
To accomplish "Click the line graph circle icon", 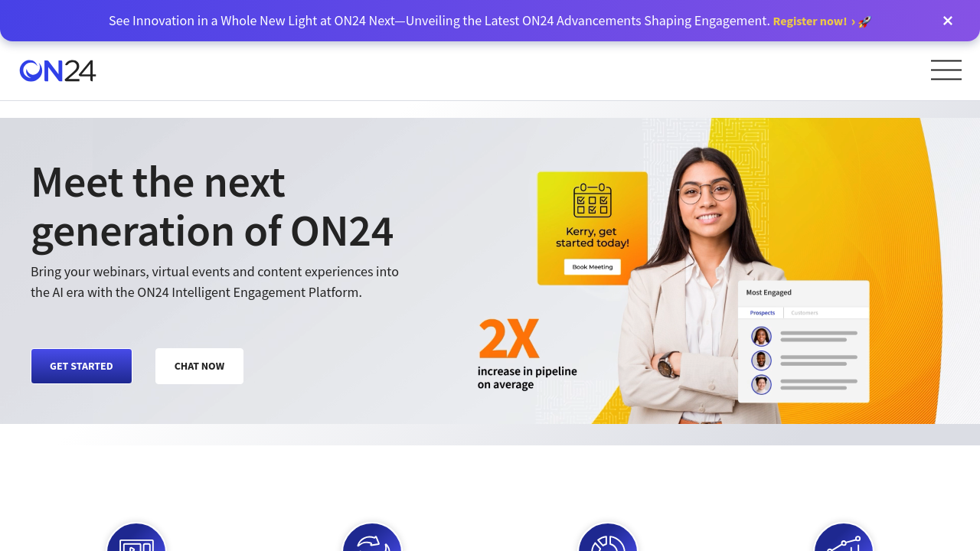I will coord(844,537).
